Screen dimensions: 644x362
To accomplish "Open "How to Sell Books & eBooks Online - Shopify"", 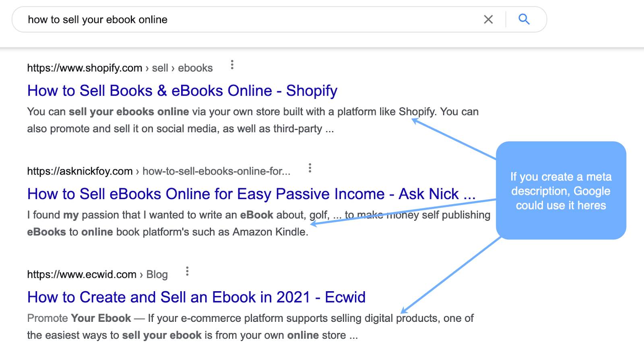I will pyautogui.click(x=182, y=90).
